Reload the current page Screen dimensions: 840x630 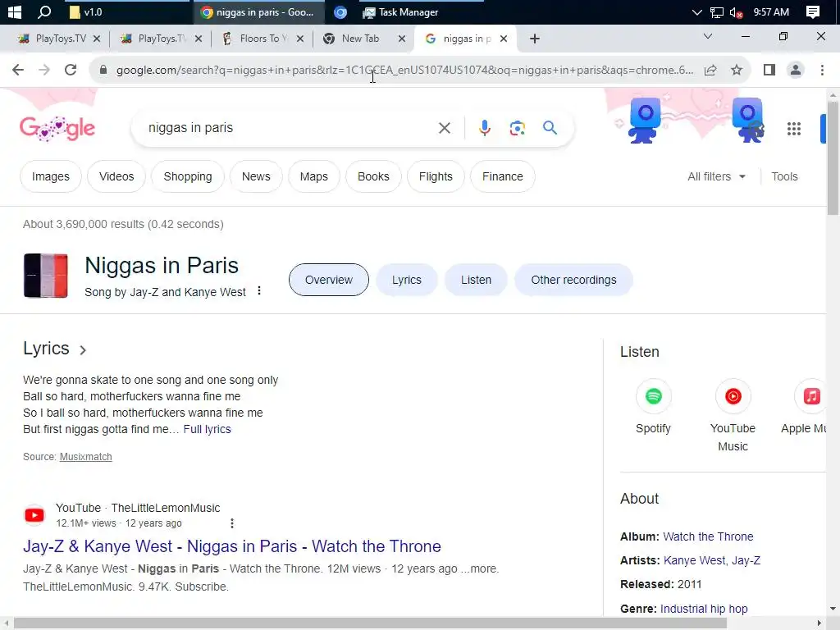pos(71,70)
